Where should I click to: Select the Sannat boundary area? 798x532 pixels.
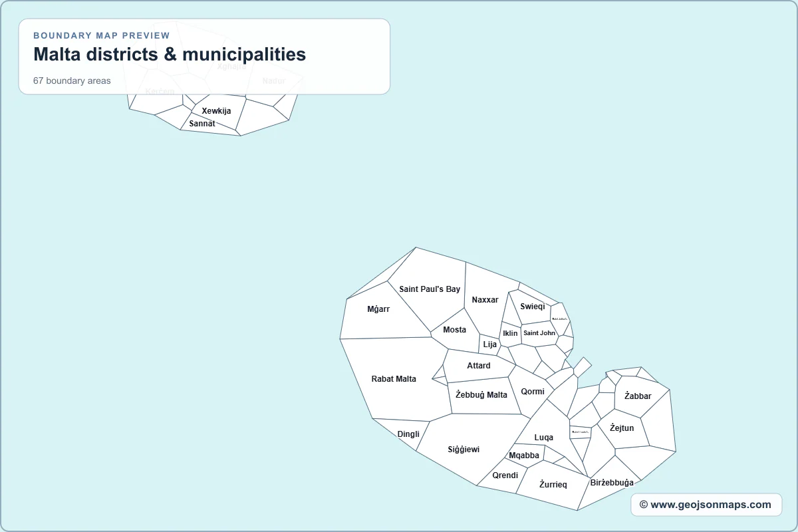tap(202, 124)
